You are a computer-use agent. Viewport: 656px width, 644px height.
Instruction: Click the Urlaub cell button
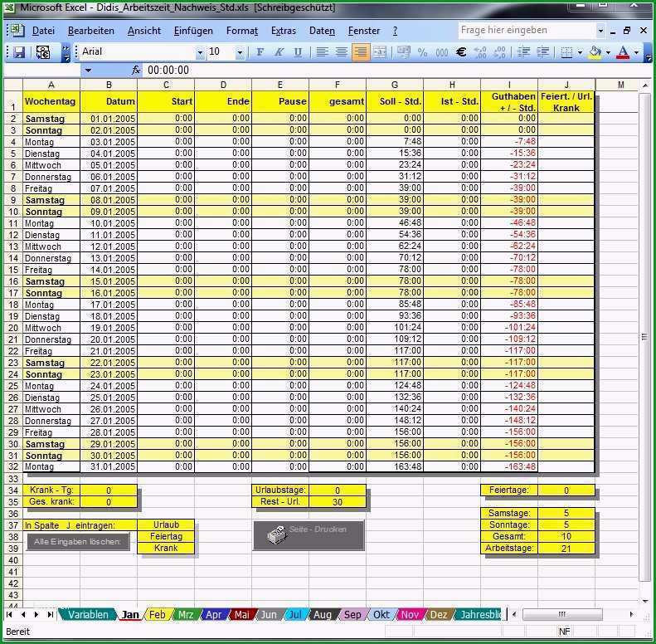(166, 524)
